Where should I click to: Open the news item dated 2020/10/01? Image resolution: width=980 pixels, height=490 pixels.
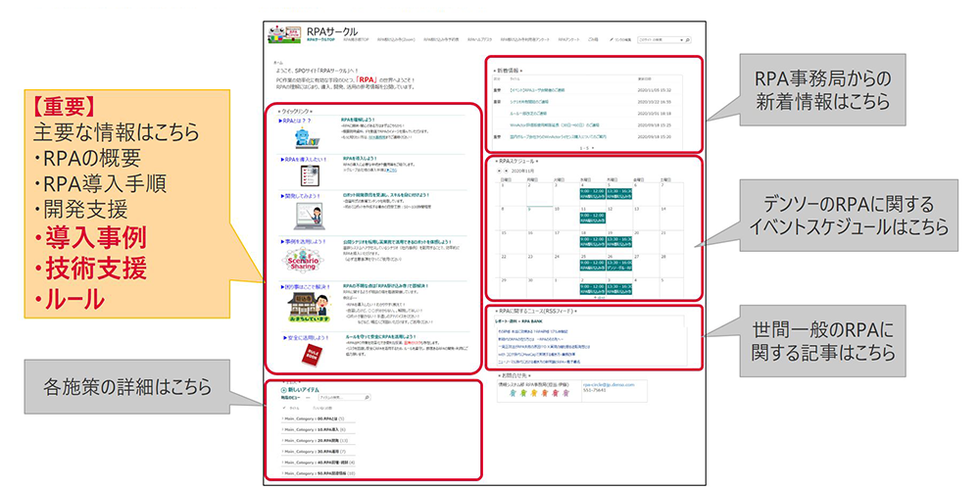coord(527,113)
